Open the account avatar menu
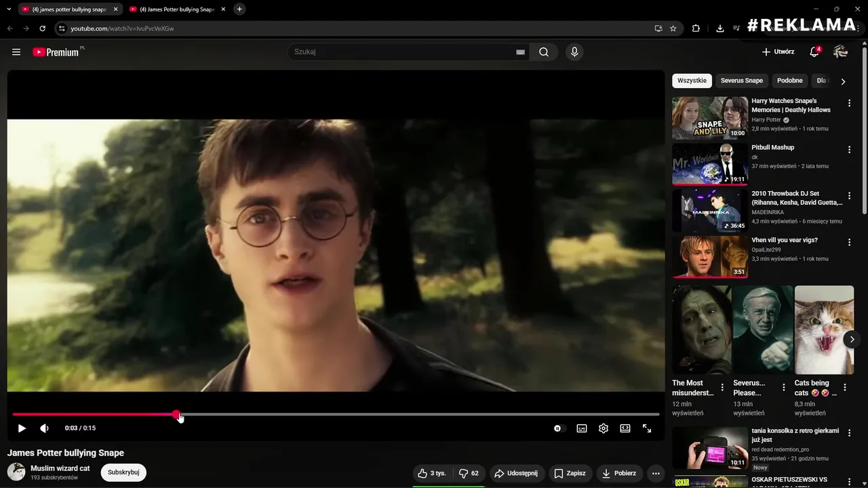868x488 pixels. click(841, 52)
